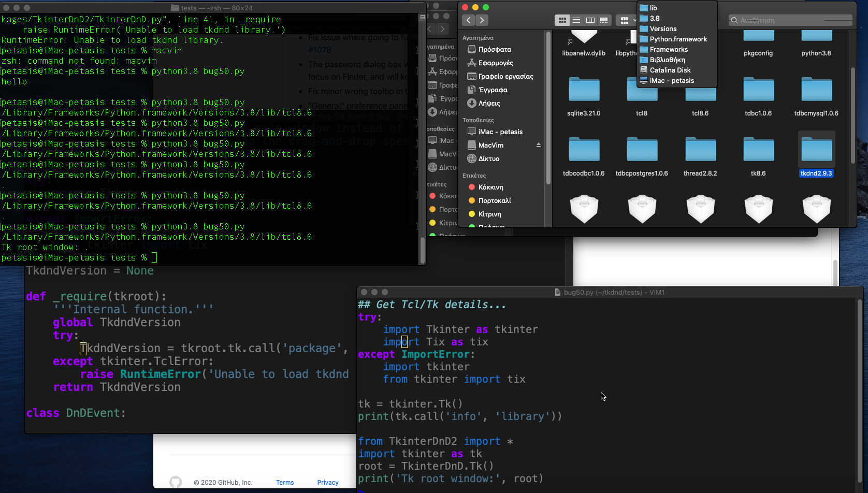The height and width of the screenshot is (493, 868).
Task: Click the forward navigation arrow in Finder
Action: [482, 20]
